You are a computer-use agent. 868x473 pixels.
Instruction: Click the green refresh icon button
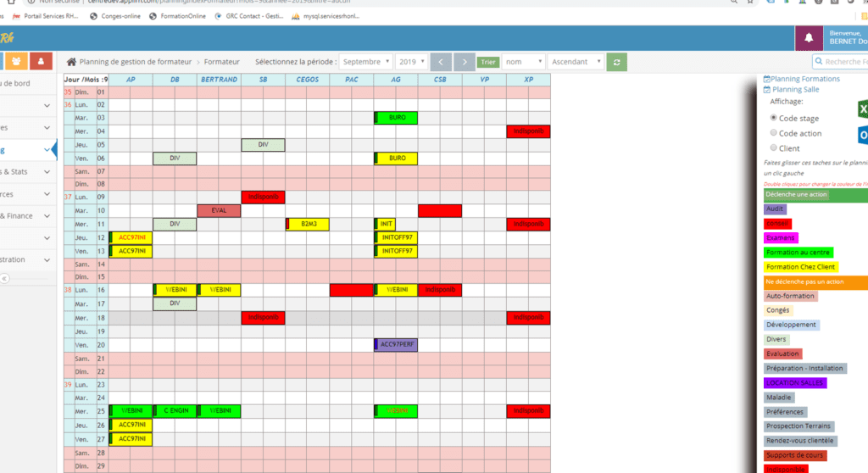coord(618,62)
